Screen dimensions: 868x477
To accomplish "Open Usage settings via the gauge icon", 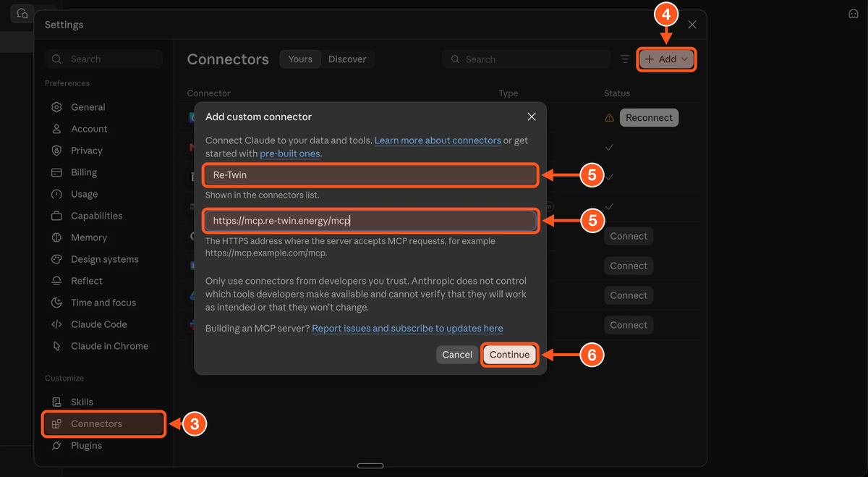I will [56, 194].
